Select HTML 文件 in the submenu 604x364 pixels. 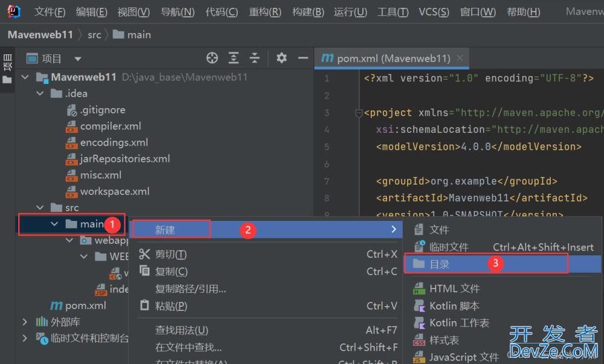click(503, 289)
